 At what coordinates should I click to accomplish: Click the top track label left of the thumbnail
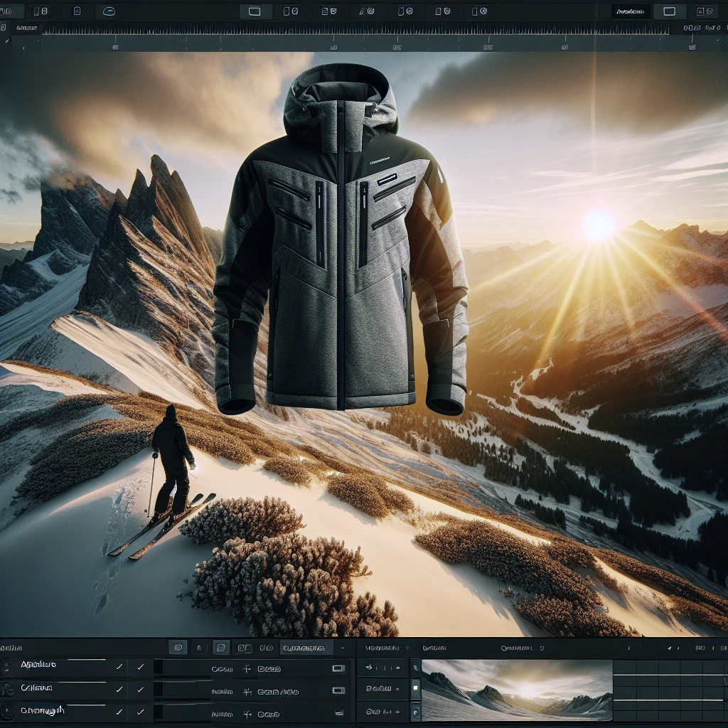click(x=383, y=668)
